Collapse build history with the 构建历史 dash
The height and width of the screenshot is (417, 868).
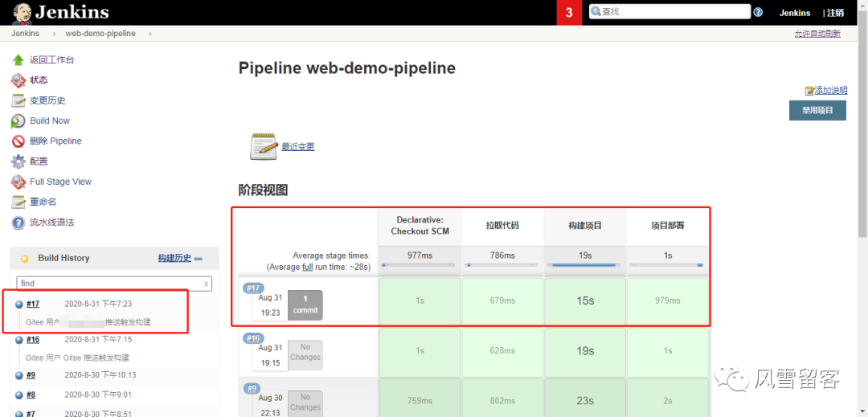(199, 258)
